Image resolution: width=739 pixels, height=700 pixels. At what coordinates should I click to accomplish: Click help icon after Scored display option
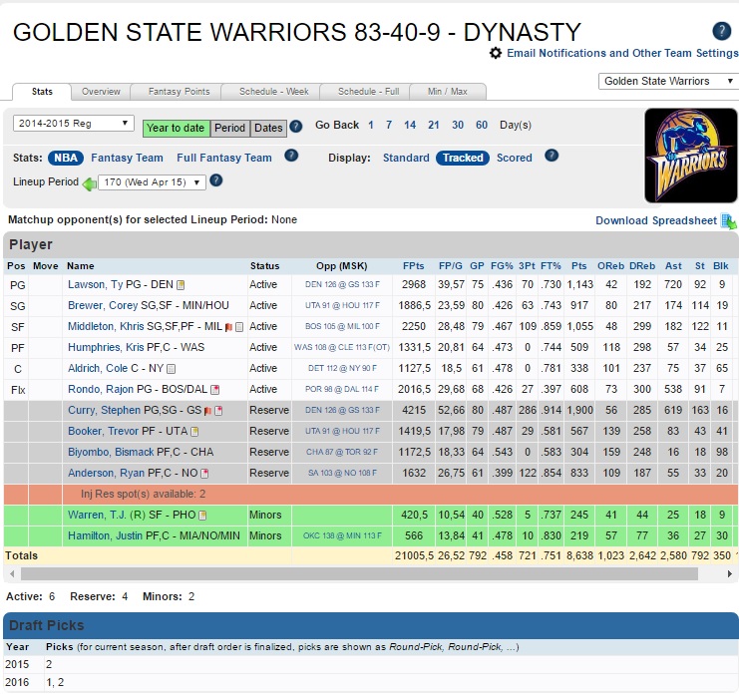pyautogui.click(x=552, y=156)
